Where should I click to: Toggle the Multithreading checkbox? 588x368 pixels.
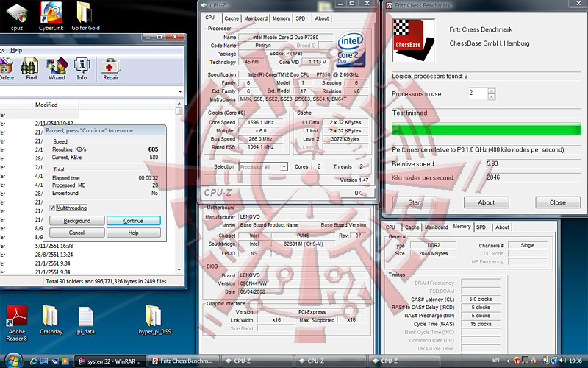[52, 208]
